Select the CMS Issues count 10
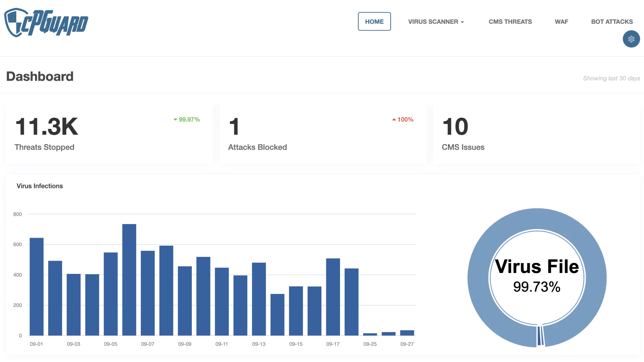The image size is (644, 362). 455,127
